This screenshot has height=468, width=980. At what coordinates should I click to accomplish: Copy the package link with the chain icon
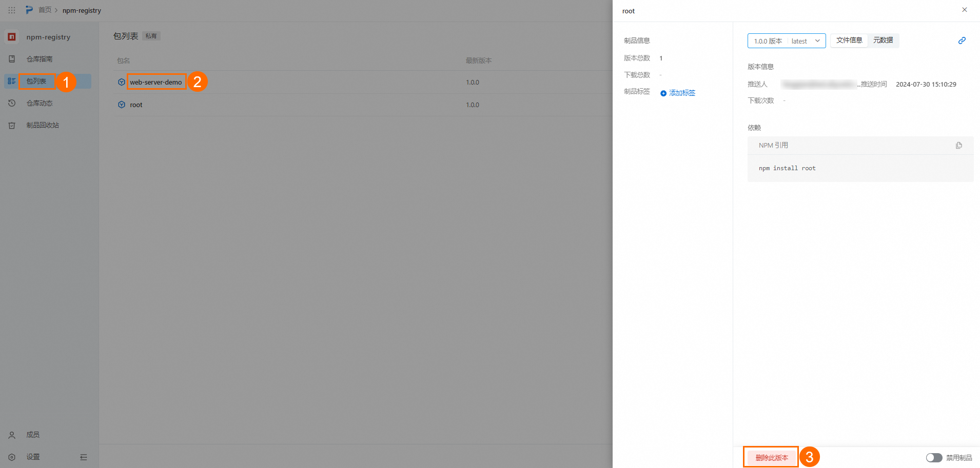962,40
